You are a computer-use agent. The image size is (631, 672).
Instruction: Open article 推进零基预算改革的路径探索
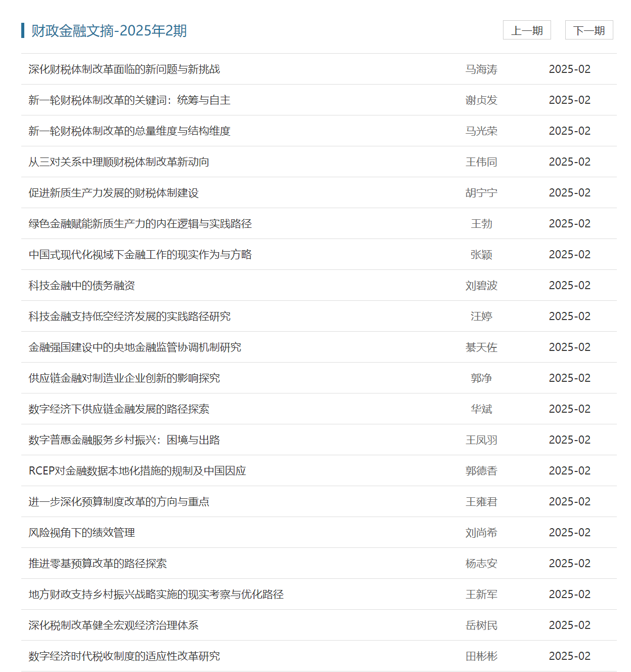click(97, 564)
